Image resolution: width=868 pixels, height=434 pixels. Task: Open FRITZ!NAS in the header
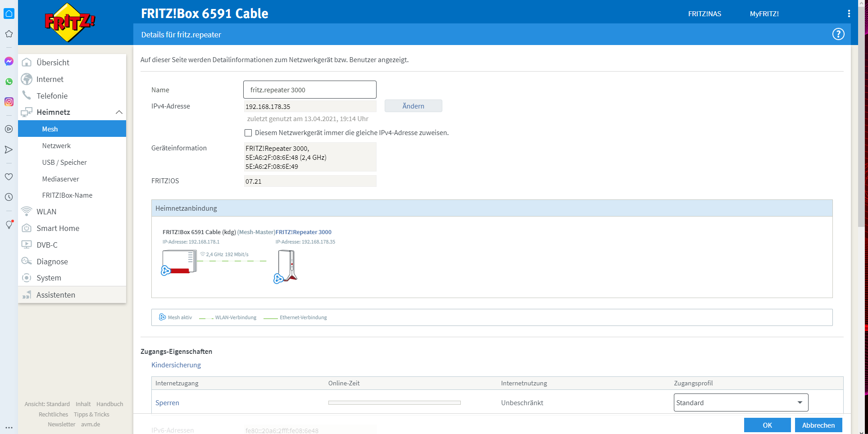704,14
